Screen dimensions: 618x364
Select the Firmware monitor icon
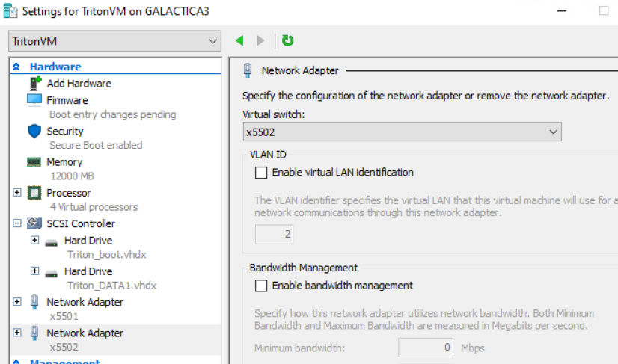pyautogui.click(x=35, y=99)
